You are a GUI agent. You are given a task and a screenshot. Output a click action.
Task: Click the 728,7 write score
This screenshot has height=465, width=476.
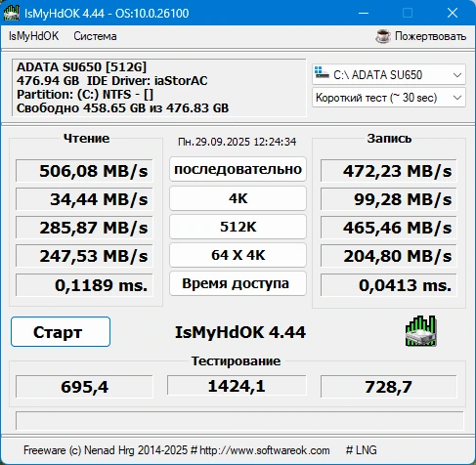pyautogui.click(x=389, y=387)
